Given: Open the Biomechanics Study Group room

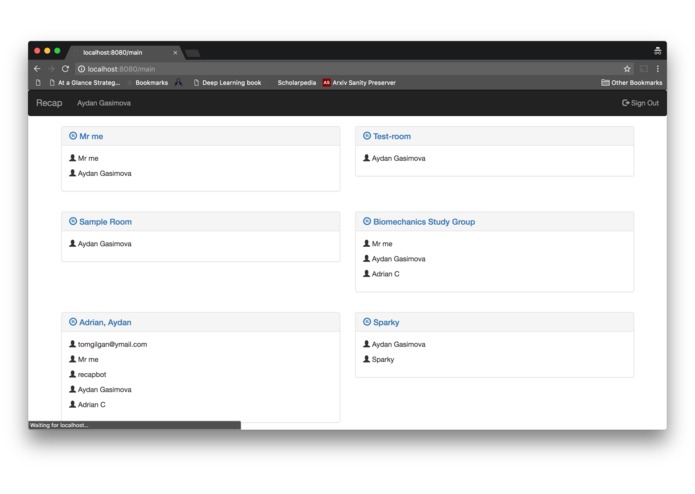Looking at the screenshot, I should [x=424, y=222].
